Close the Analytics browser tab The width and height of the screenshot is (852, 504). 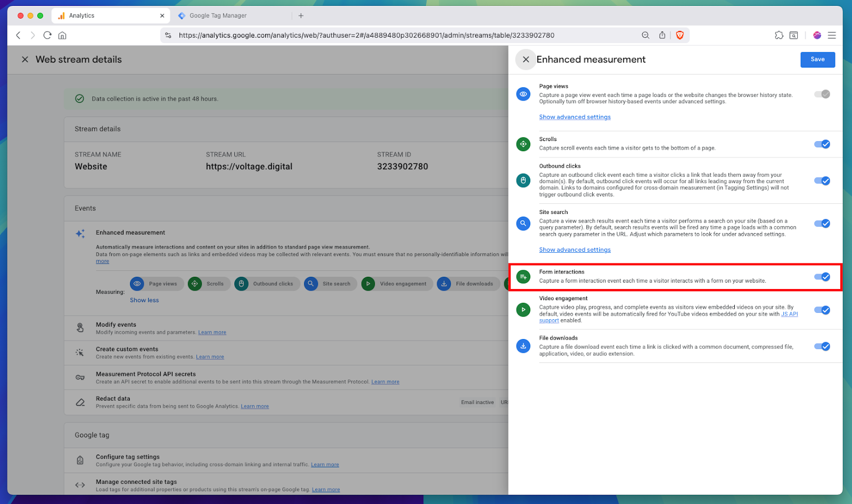[162, 16]
